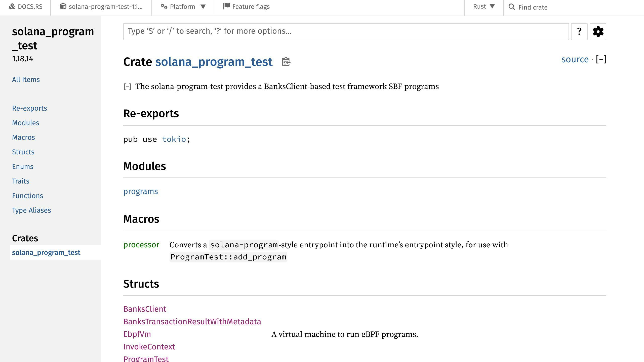Click on BanksClient struct link
Image resolution: width=644 pixels, height=362 pixels.
click(x=145, y=309)
